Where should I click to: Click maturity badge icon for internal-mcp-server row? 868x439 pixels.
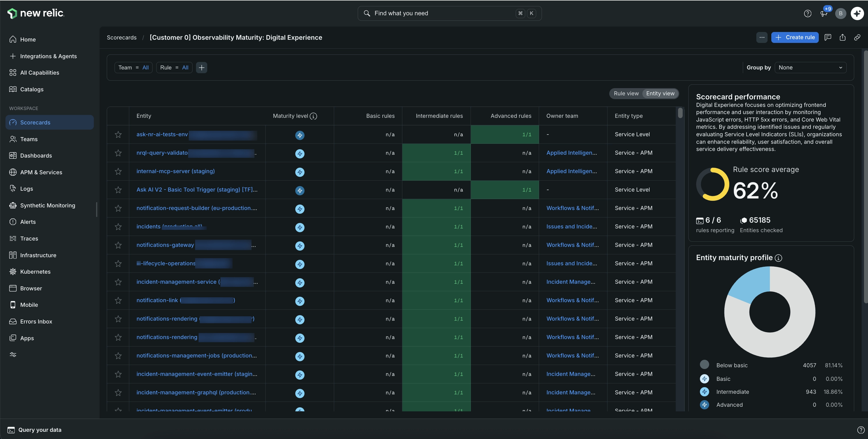click(300, 172)
